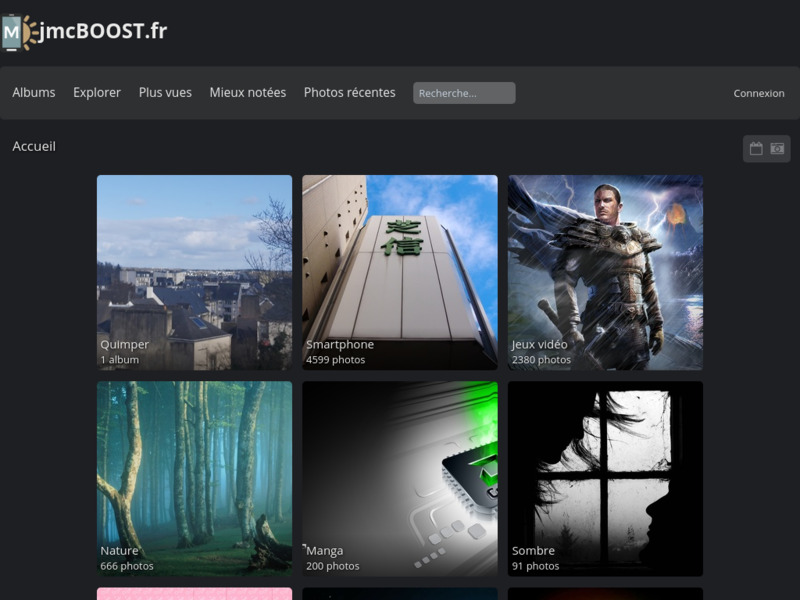The height and width of the screenshot is (600, 800).
Task: Open the Manga album thumbnail
Action: [x=399, y=465]
